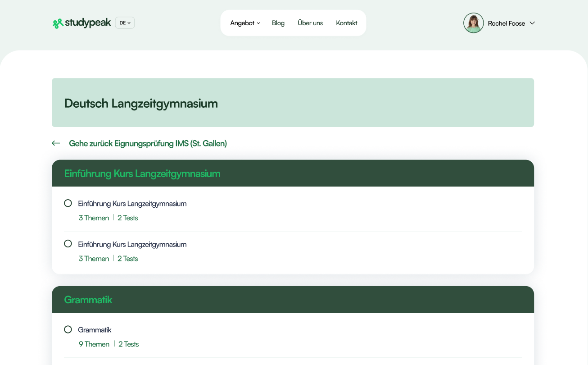Go to Über uns
The width and height of the screenshot is (588, 365).
click(x=310, y=23)
